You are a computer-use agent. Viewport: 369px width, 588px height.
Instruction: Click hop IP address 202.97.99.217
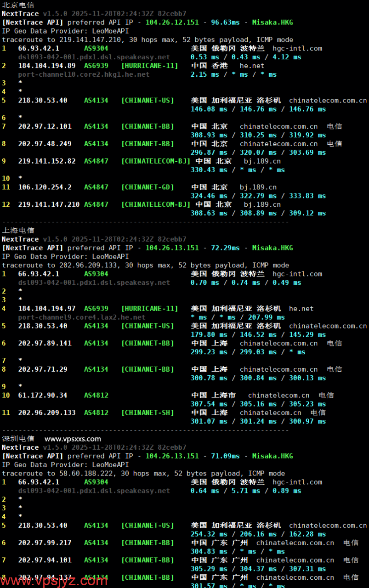(45, 543)
